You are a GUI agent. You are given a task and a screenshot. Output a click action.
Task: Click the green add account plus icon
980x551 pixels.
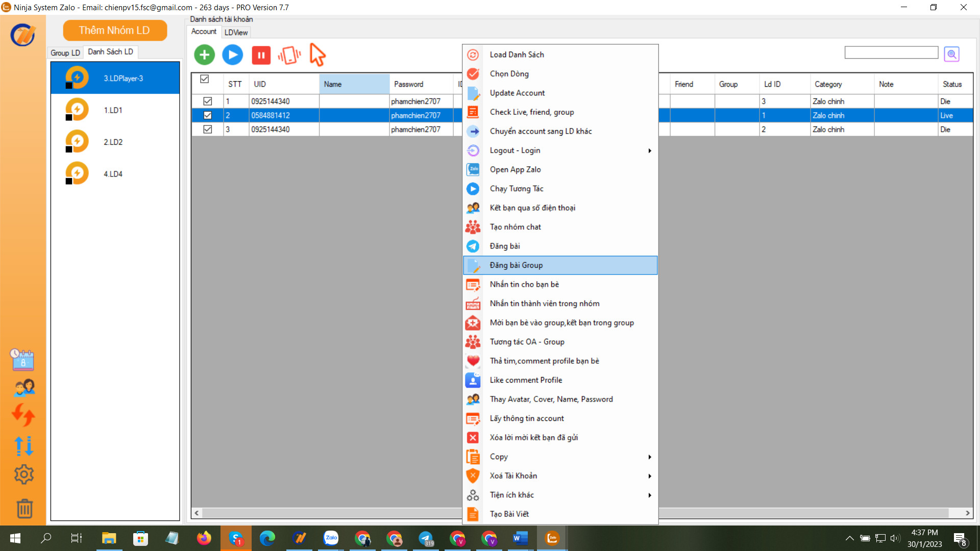coord(204,55)
